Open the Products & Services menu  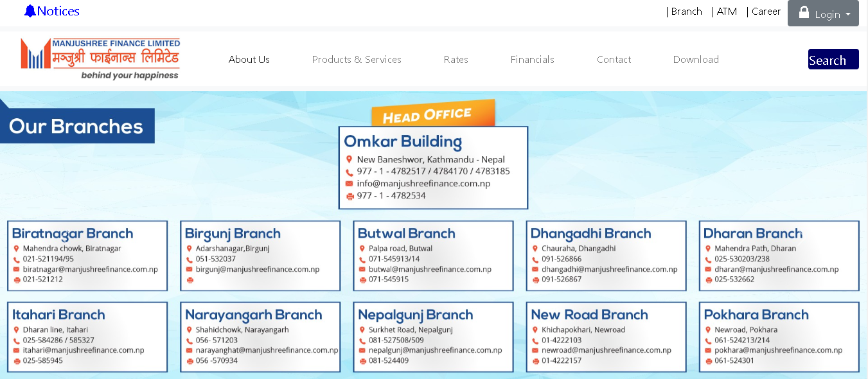click(357, 60)
